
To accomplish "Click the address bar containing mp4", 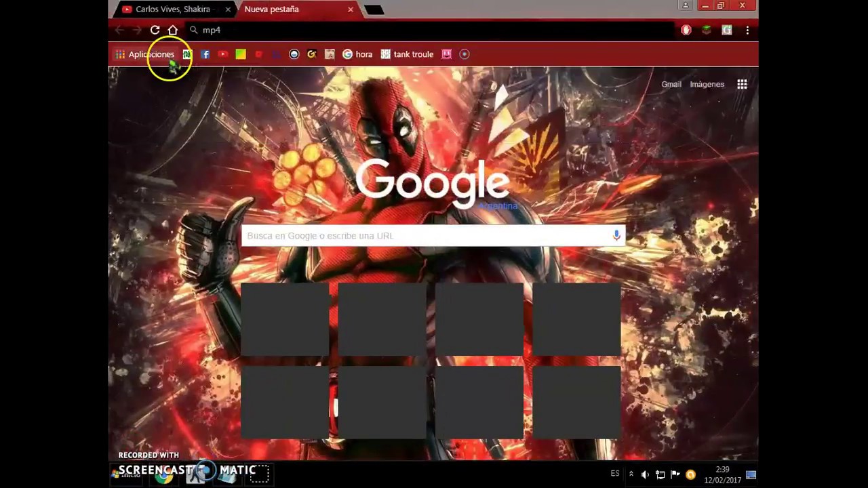I will 431,30.
